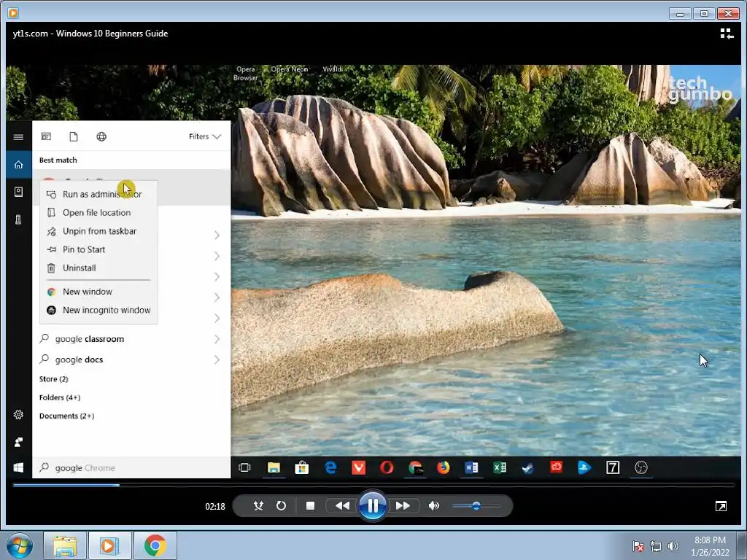Adjust the volume slider knob
The height and width of the screenshot is (560, 747).
476,506
